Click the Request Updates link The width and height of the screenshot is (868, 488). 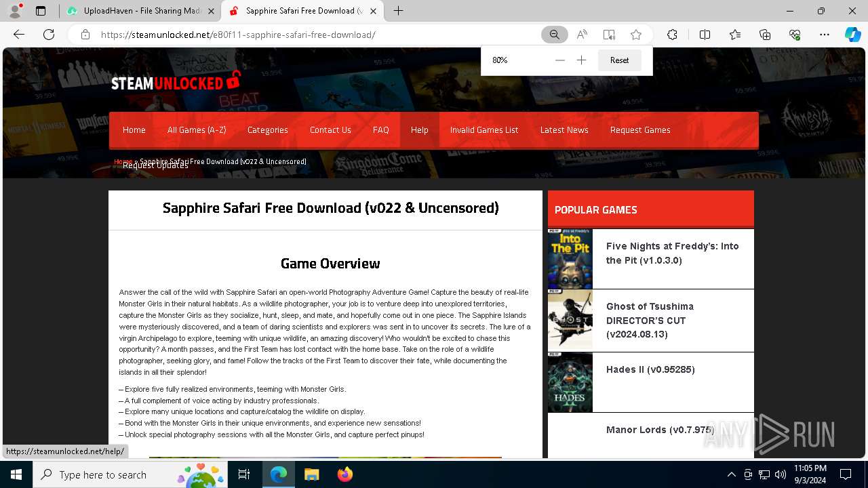(155, 166)
